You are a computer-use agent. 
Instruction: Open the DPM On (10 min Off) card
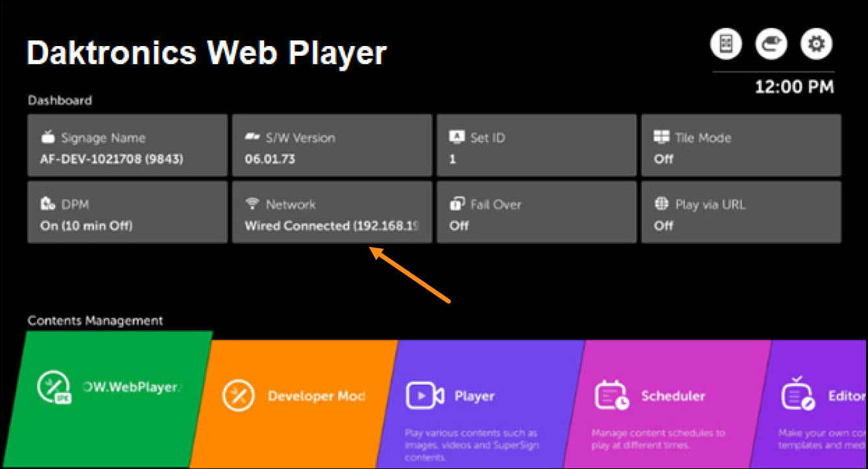click(x=127, y=212)
